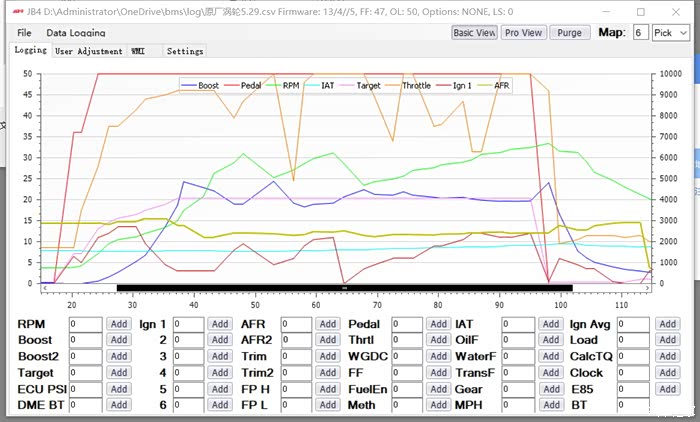Click the Boost legend entry

(200, 85)
